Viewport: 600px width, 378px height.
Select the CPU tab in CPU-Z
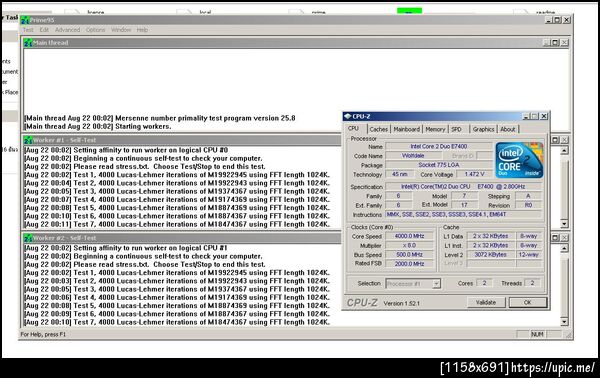[354, 129]
